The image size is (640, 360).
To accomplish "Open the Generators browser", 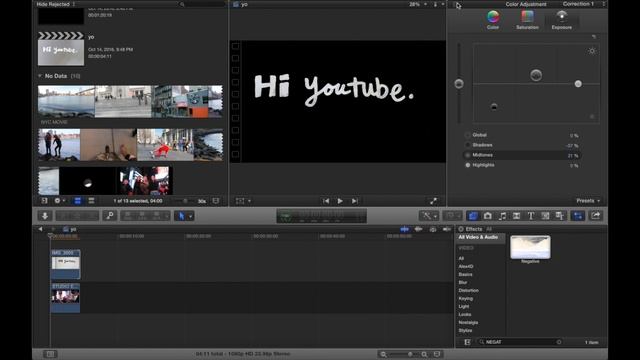I will coord(545,216).
